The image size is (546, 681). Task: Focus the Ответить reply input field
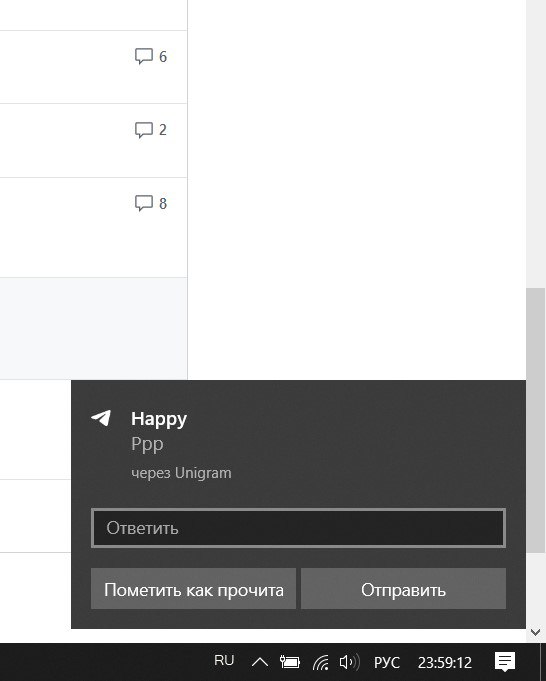point(298,528)
